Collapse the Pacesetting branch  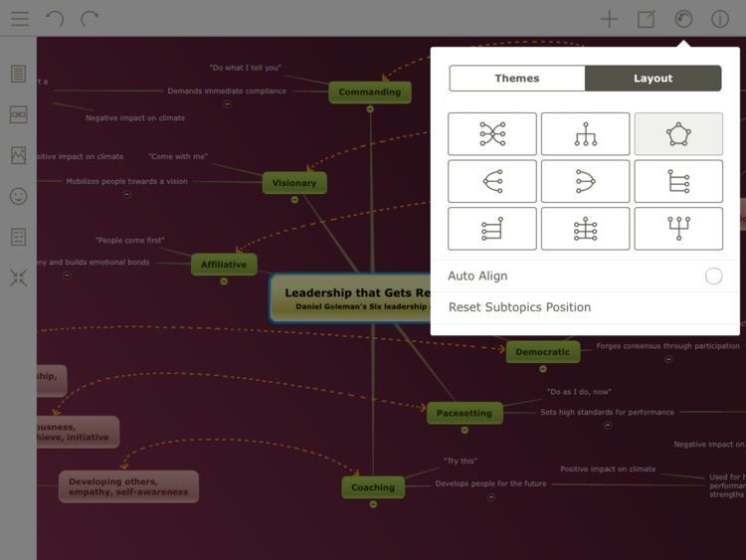[465, 430]
